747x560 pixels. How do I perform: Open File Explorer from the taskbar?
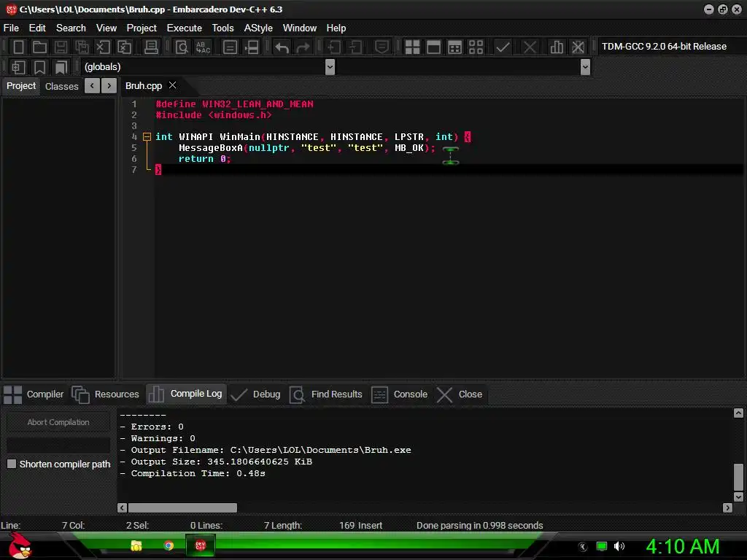point(136,545)
